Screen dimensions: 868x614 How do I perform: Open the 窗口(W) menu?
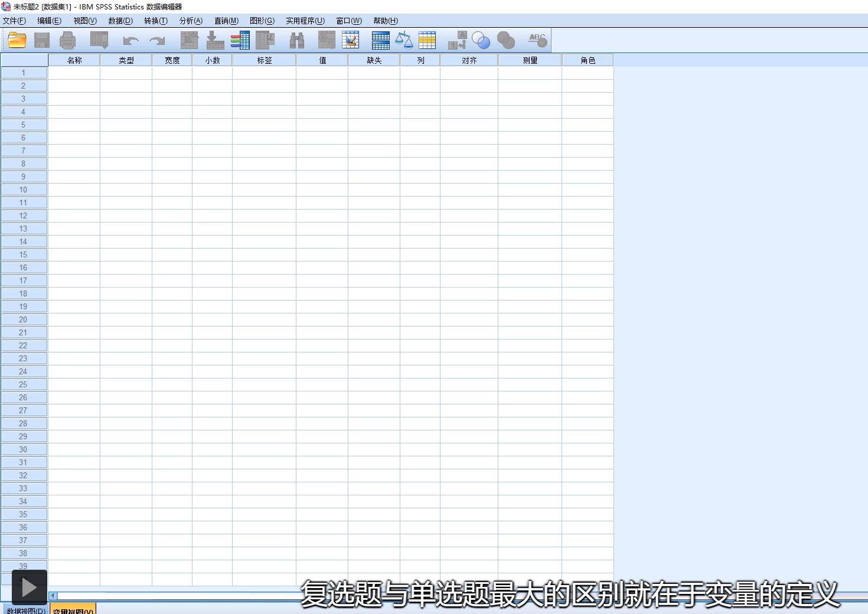click(349, 21)
